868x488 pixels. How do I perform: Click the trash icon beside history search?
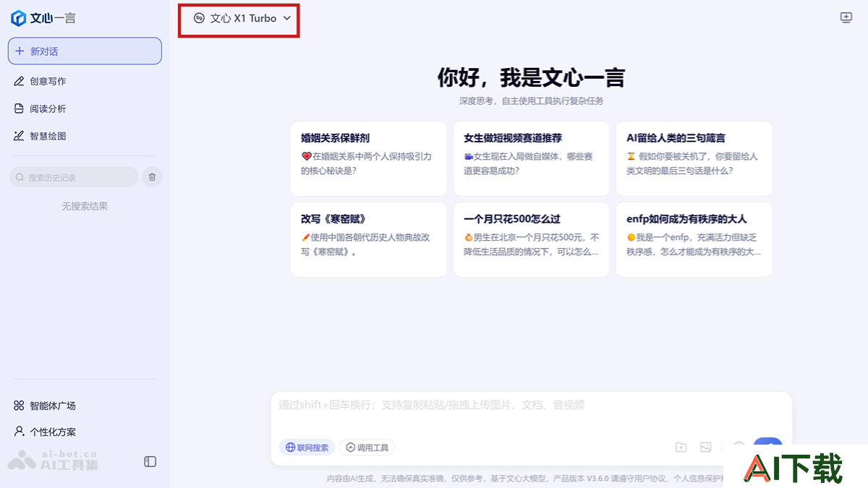tap(152, 177)
